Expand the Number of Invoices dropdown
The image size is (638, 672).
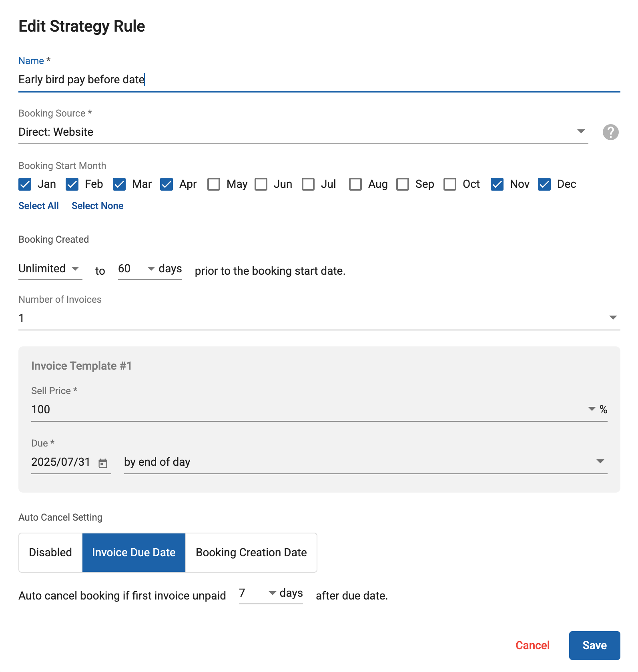pyautogui.click(x=319, y=318)
